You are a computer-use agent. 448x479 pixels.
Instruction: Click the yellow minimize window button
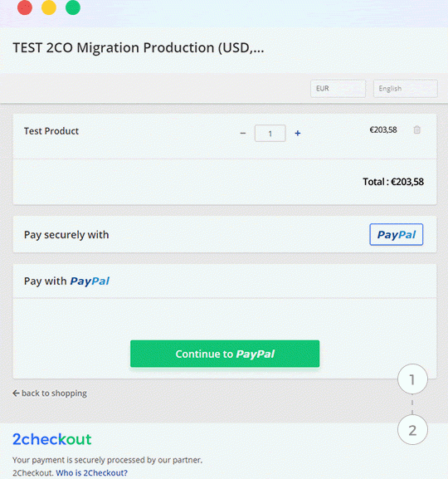(x=49, y=7)
